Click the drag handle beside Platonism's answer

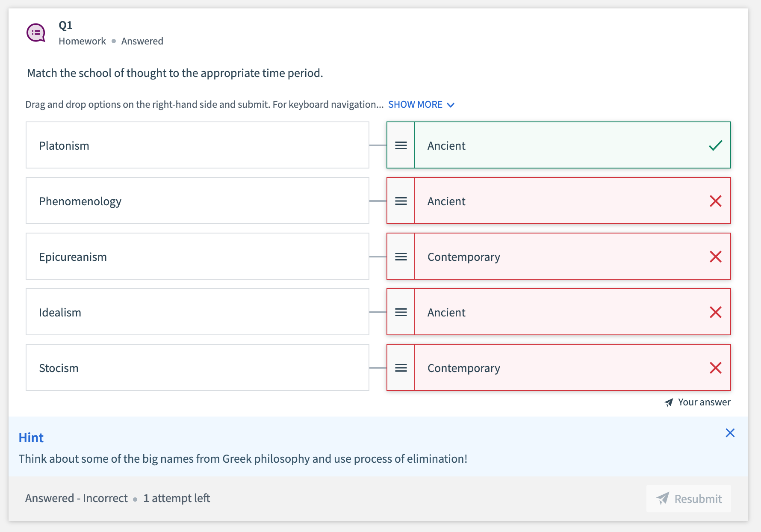401,145
